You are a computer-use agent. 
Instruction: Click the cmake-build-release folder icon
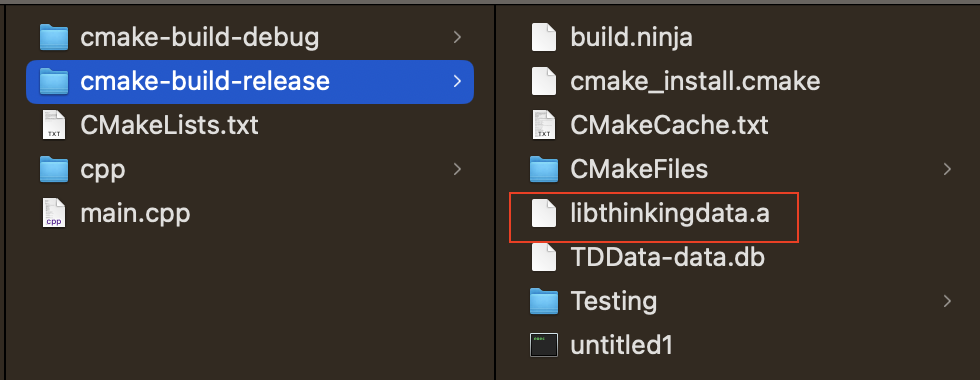point(53,81)
